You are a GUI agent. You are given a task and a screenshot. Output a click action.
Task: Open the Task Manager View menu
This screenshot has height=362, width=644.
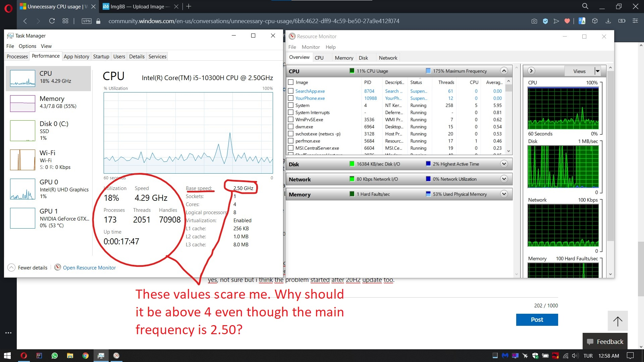tap(46, 46)
